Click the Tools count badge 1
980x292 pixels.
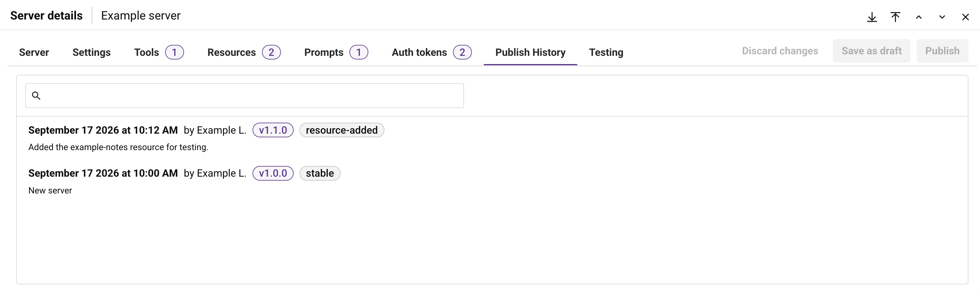(x=174, y=52)
